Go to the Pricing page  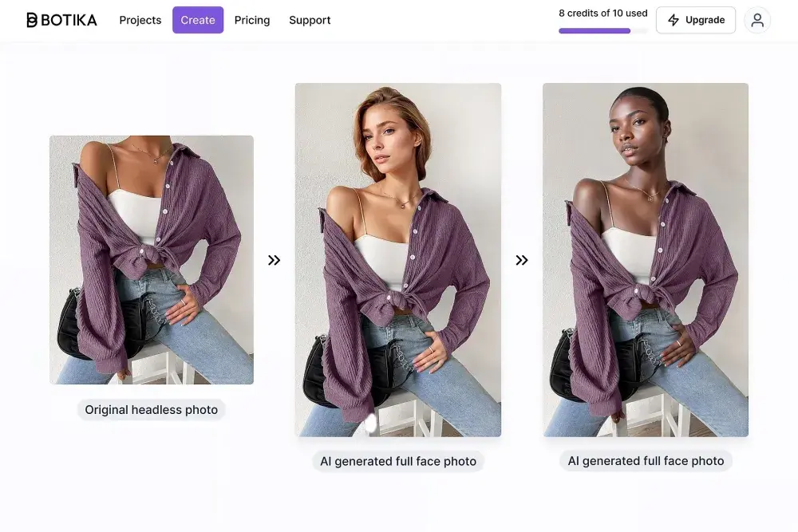(x=252, y=20)
